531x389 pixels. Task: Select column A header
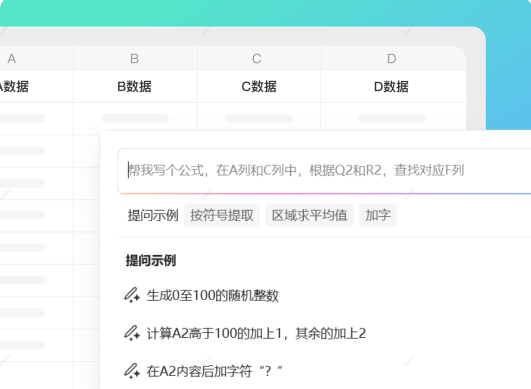click(x=37, y=58)
